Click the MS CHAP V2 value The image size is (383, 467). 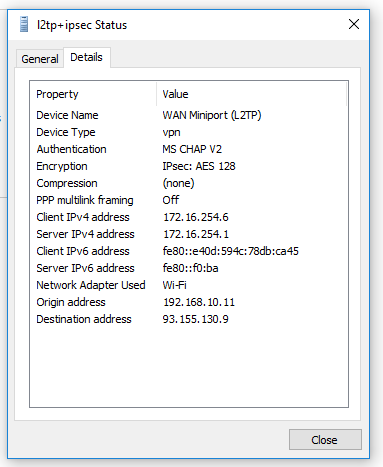192,149
